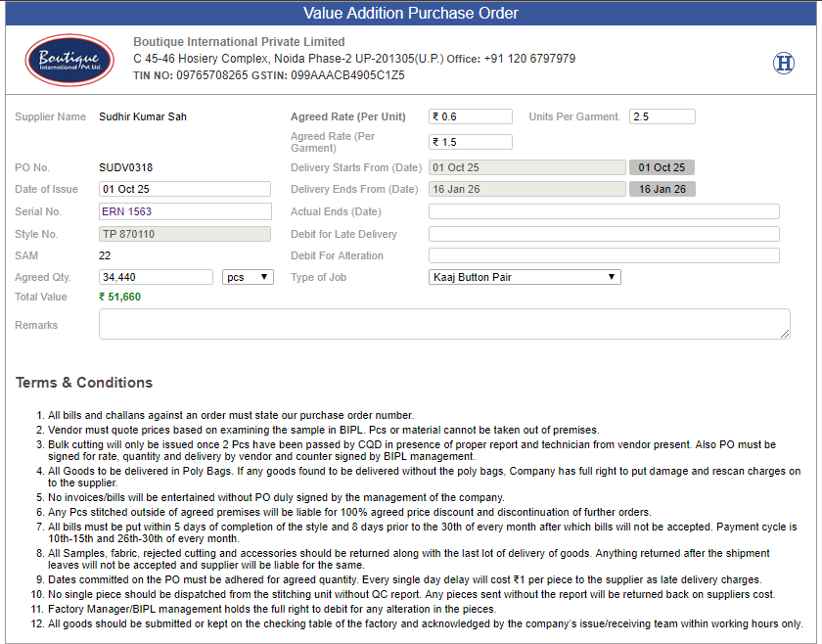The image size is (822, 644).
Task: Click term 12 about checking table submission
Action: pos(425,623)
